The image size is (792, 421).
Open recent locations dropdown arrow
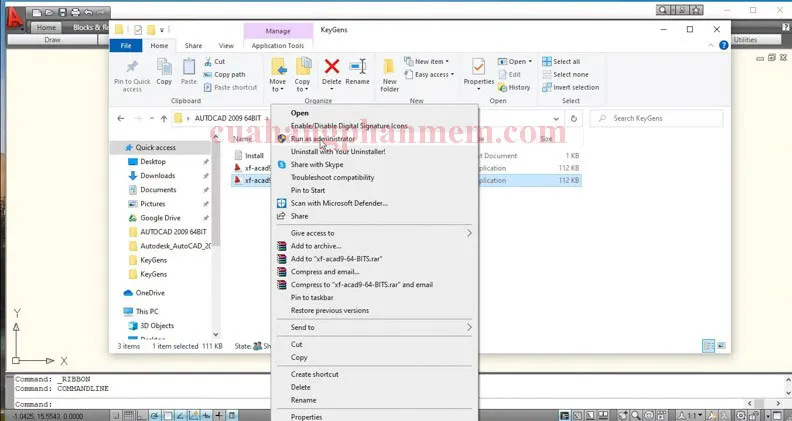[x=152, y=118]
